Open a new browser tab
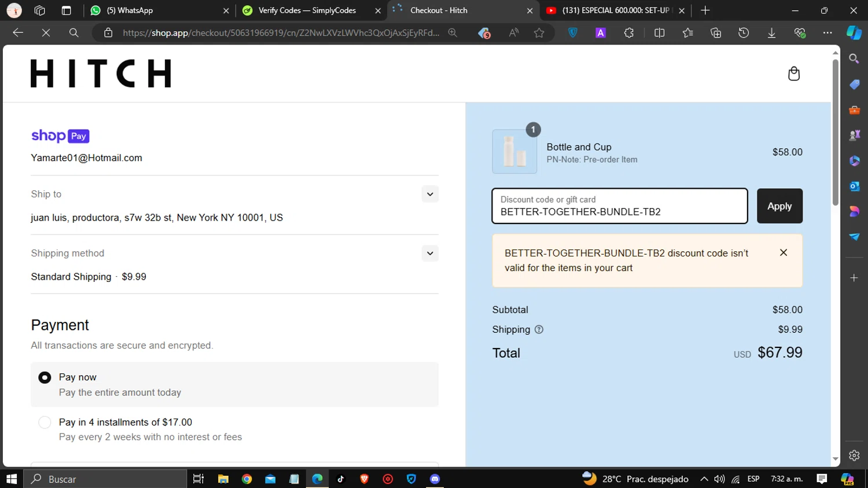The width and height of the screenshot is (868, 488). tap(705, 10)
